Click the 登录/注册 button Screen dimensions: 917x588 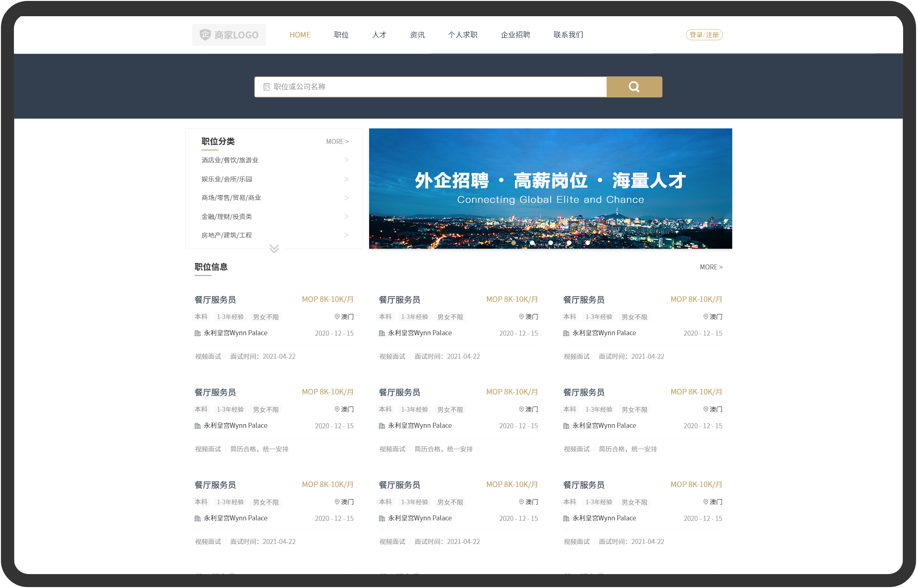point(704,34)
